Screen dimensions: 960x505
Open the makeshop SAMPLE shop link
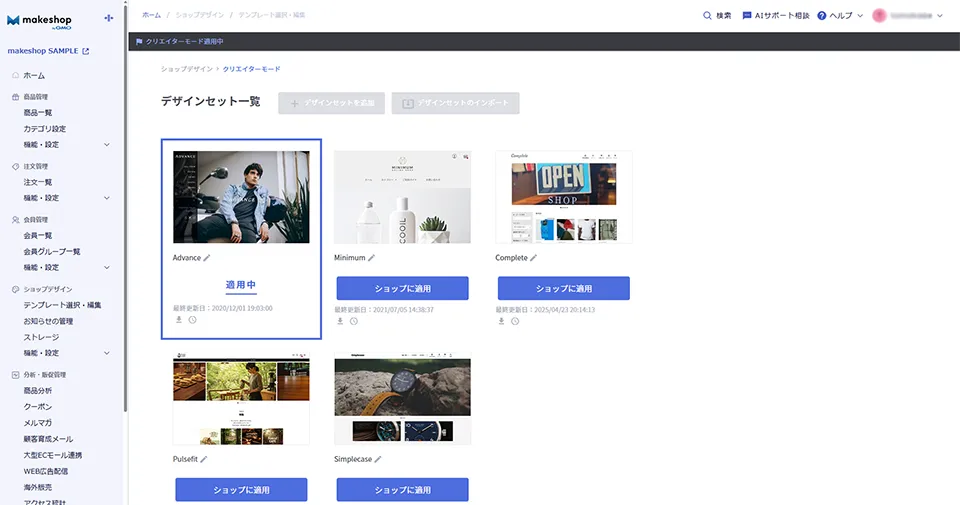(x=48, y=51)
